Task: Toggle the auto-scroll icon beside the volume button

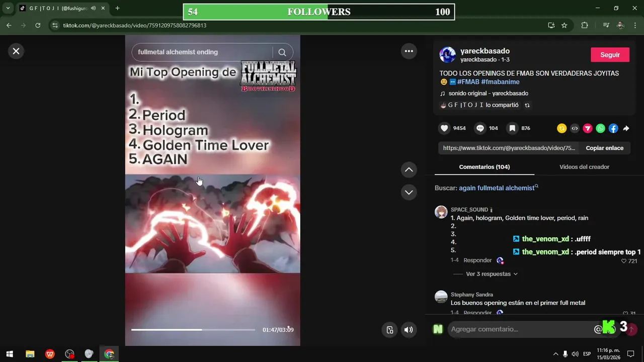Action: 390,330
